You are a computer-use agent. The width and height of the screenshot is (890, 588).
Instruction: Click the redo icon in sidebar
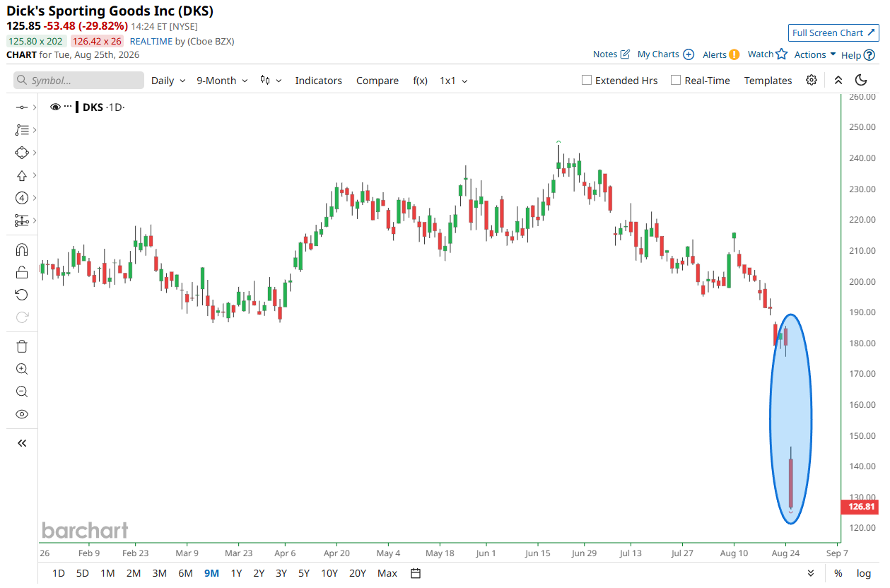21,317
